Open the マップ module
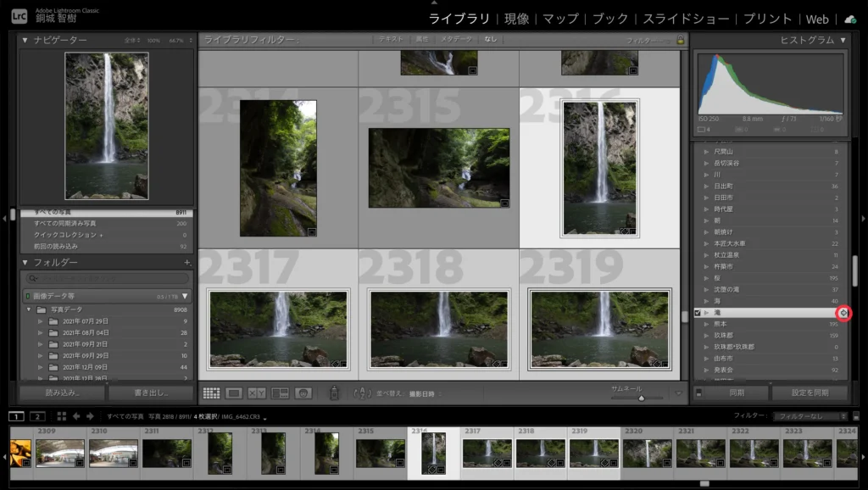 [564, 18]
